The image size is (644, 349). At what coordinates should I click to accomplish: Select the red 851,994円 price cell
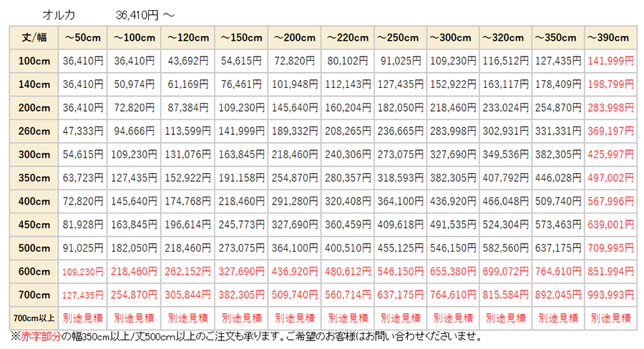click(x=611, y=271)
